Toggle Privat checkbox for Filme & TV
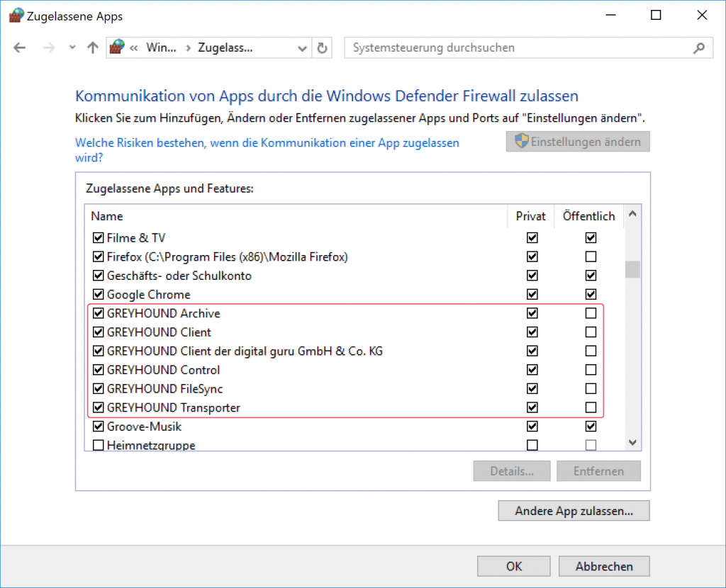The image size is (726, 588). coord(532,238)
